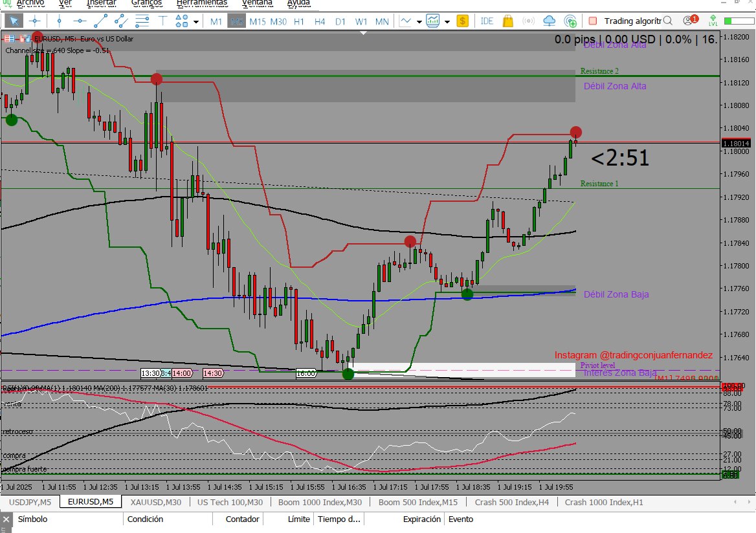
Task: Click the yellow dollar sign icon
Action: point(462,21)
